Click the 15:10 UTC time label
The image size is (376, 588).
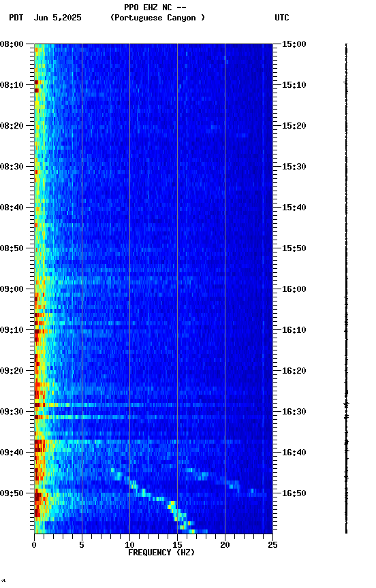[x=294, y=85]
